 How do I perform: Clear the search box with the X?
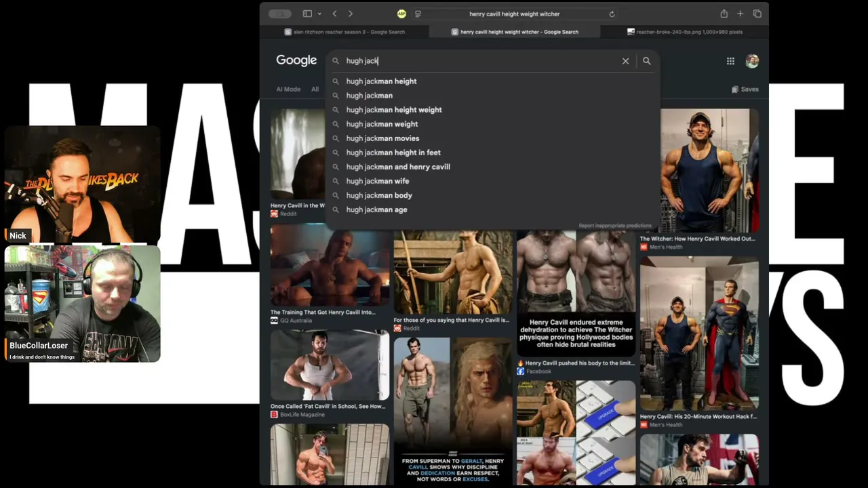point(625,61)
